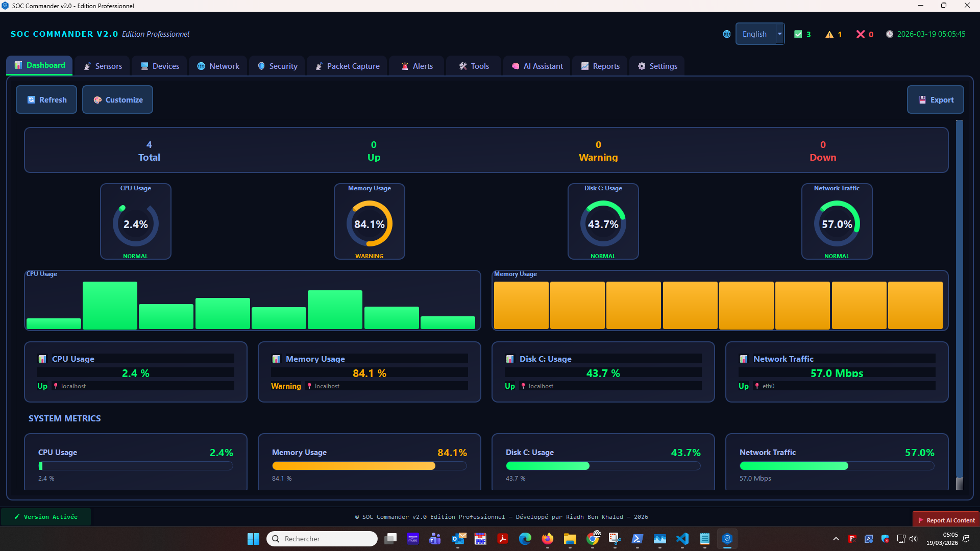Click the Export button

pos(936,100)
